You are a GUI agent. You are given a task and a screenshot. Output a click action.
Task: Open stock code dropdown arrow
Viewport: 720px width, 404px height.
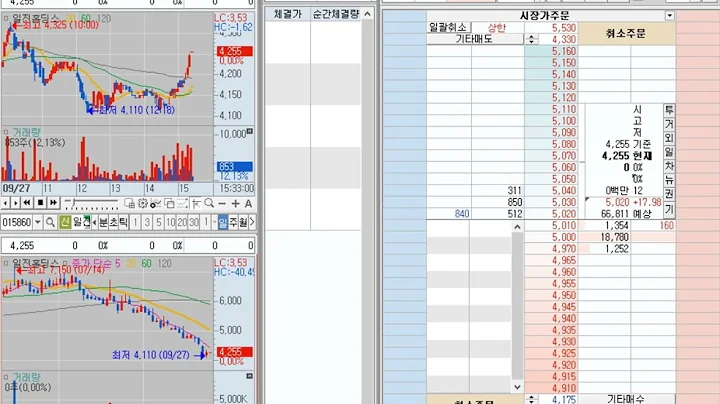click(38, 223)
